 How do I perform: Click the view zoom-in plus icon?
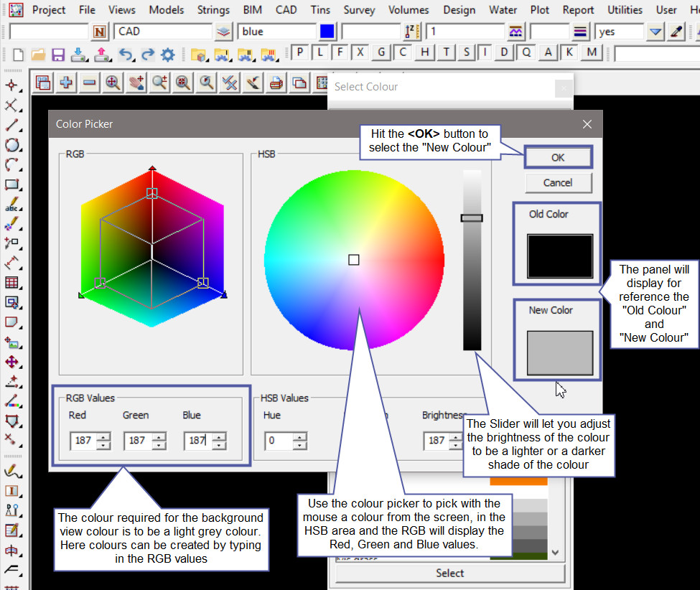[x=66, y=83]
